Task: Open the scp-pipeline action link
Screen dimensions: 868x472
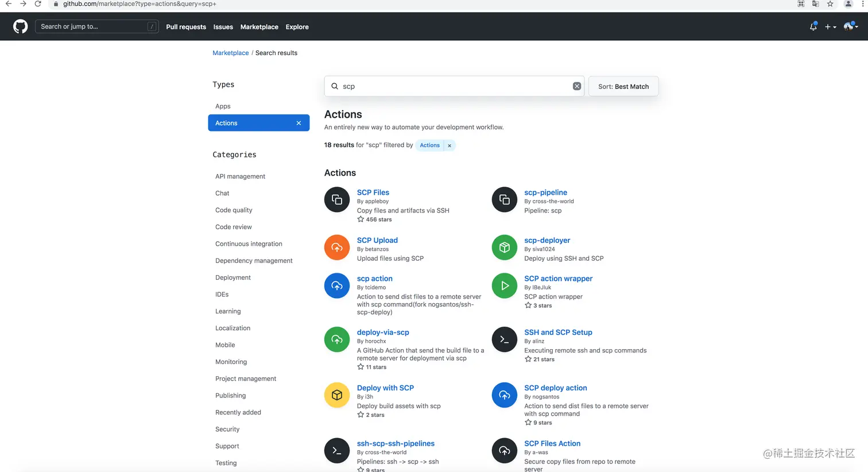Action: click(x=545, y=192)
